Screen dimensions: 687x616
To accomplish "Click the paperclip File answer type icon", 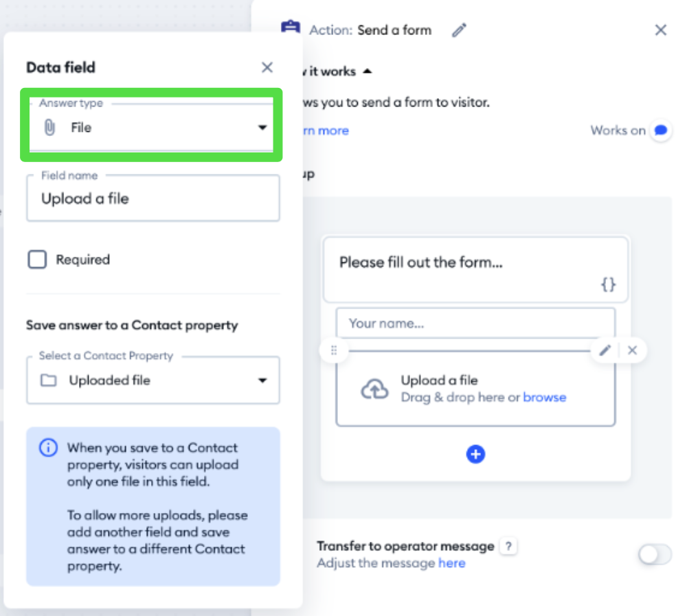I will pyautogui.click(x=49, y=128).
